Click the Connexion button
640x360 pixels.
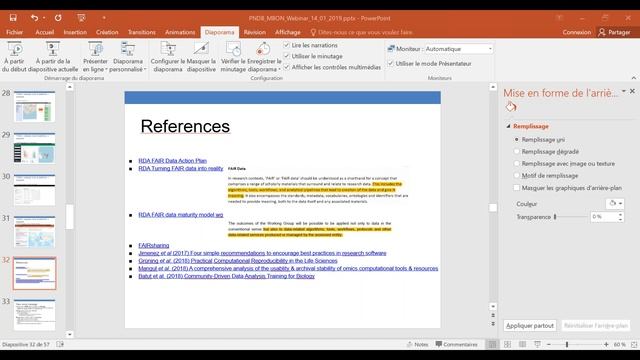point(576,32)
